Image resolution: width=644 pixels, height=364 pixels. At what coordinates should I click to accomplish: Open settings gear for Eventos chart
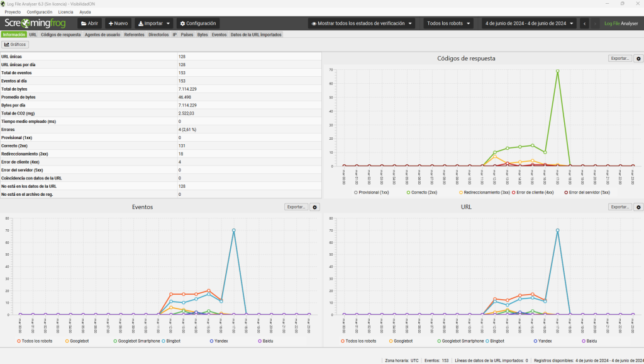tap(316, 207)
